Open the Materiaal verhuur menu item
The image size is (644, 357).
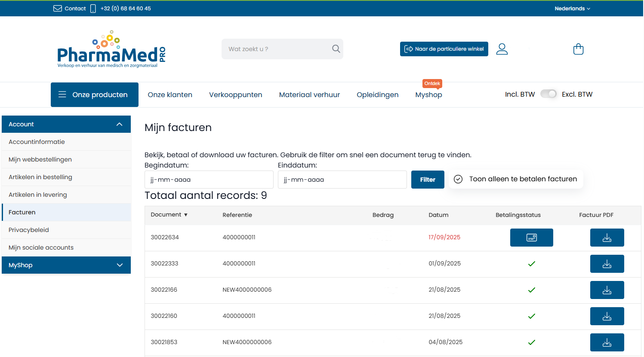coord(309,95)
